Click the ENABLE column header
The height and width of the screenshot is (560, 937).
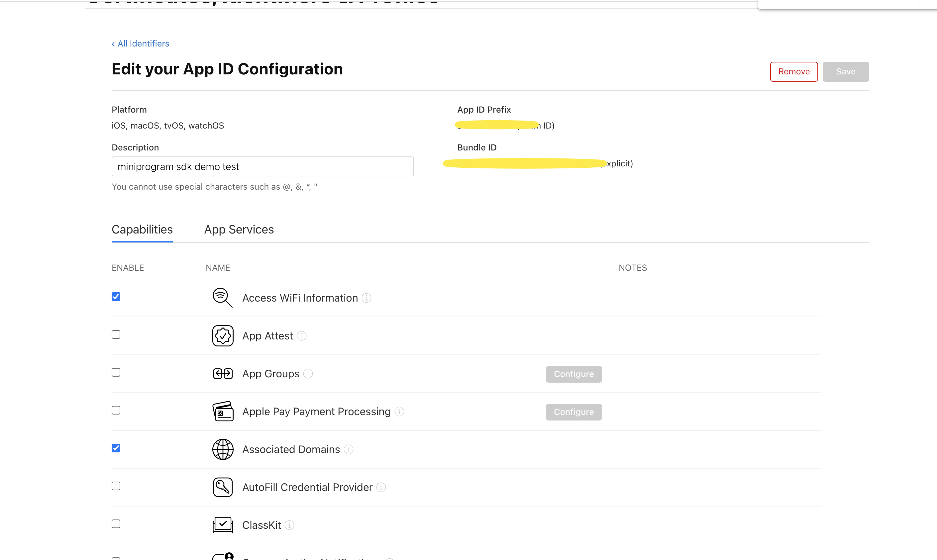(x=128, y=268)
